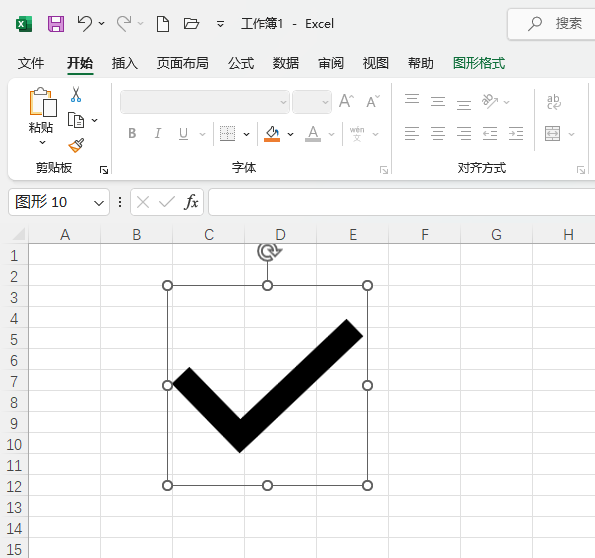Save the workbook with the floppy icon

pyautogui.click(x=56, y=24)
